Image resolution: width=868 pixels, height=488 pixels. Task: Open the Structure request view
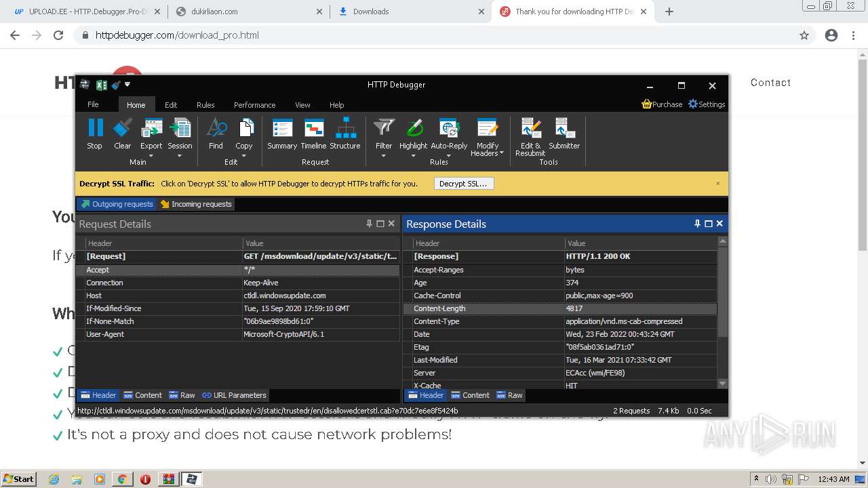pyautogui.click(x=345, y=134)
